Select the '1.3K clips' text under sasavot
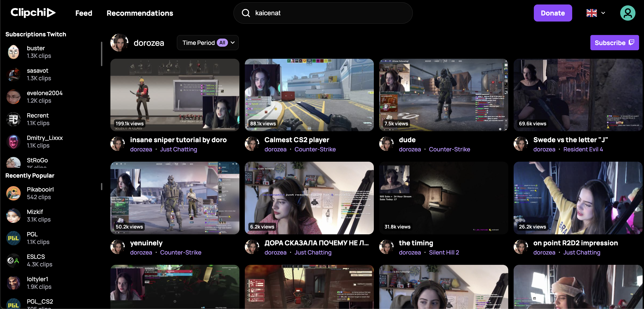Image resolution: width=644 pixels, height=309 pixels. point(39,78)
